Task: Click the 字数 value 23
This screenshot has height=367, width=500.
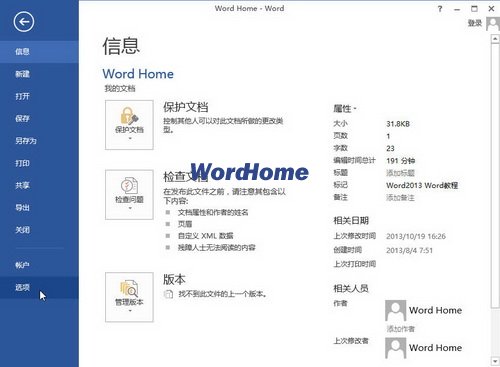Action: pyautogui.click(x=390, y=148)
